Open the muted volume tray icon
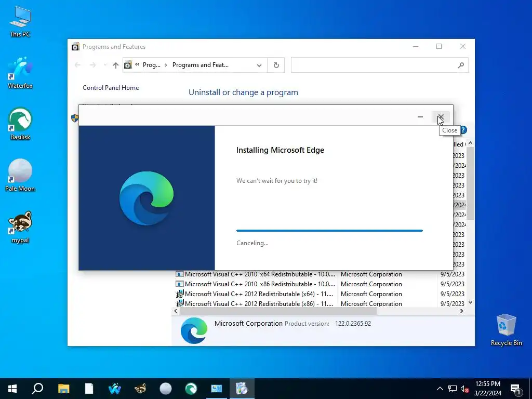532x399 pixels. 465,389
